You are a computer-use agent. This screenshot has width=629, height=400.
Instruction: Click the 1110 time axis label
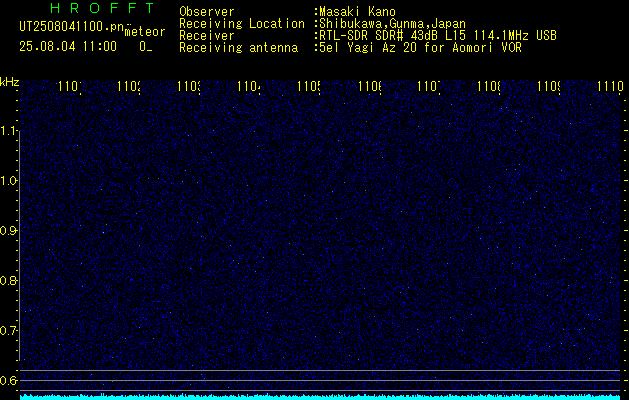tap(610, 87)
